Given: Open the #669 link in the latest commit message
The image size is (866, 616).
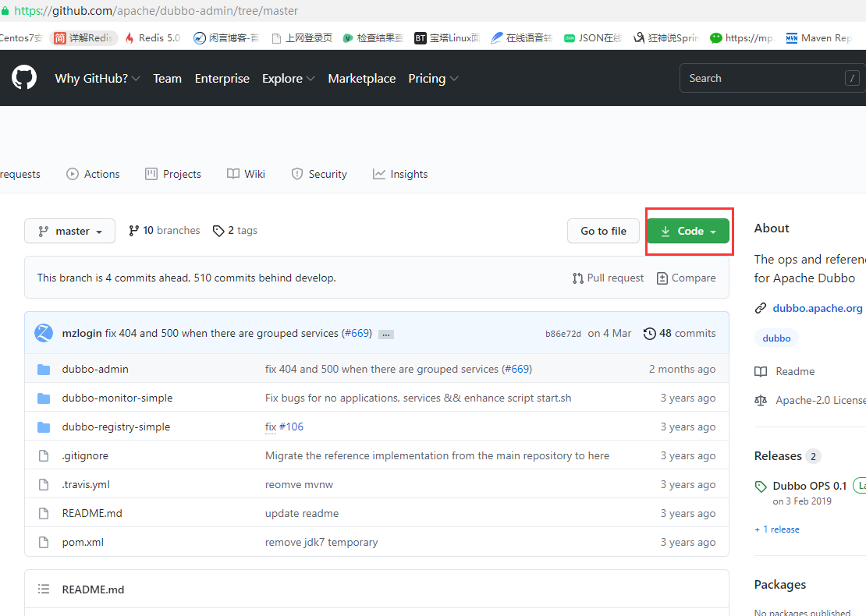Looking at the screenshot, I should 357,333.
